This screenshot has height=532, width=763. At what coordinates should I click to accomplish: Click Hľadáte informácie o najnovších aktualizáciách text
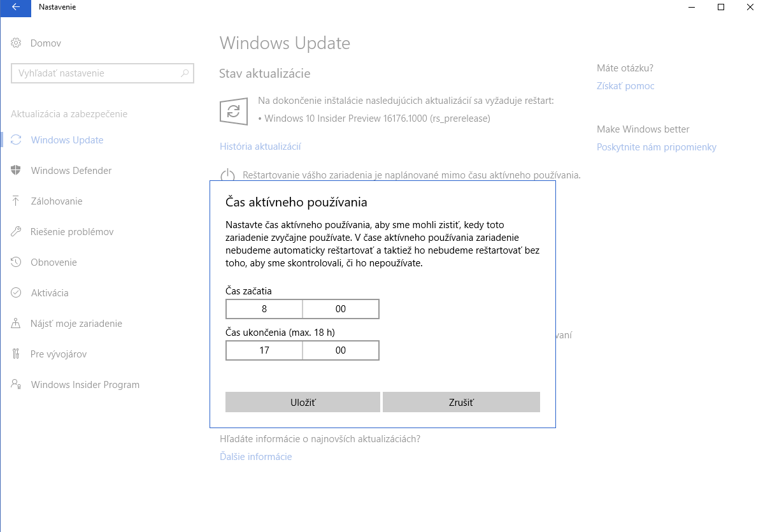point(320,439)
